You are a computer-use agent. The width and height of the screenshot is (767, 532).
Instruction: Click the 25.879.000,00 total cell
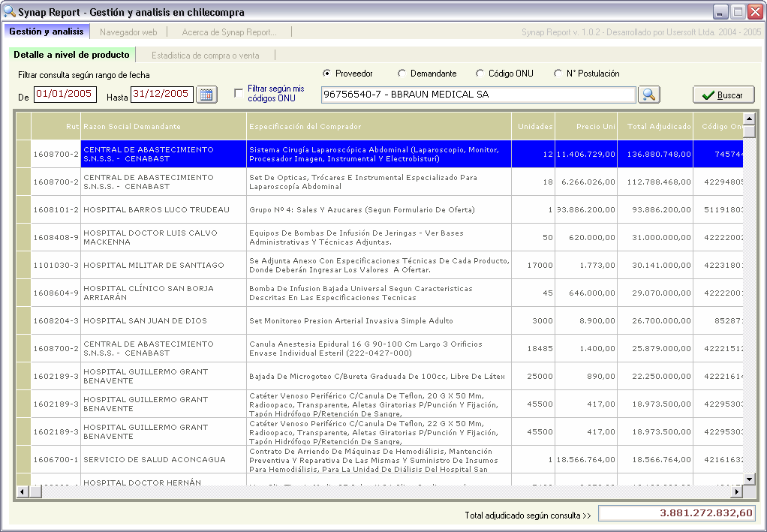pyautogui.click(x=655, y=349)
